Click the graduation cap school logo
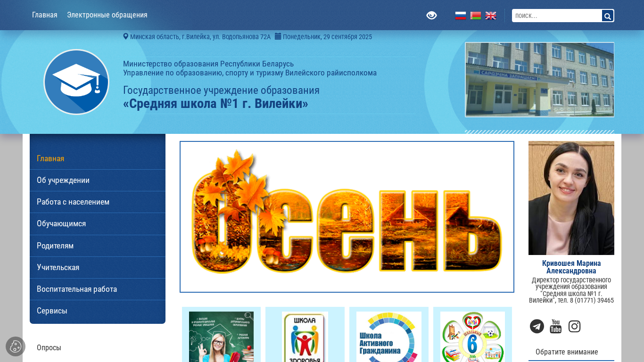644x362 pixels. point(76,82)
